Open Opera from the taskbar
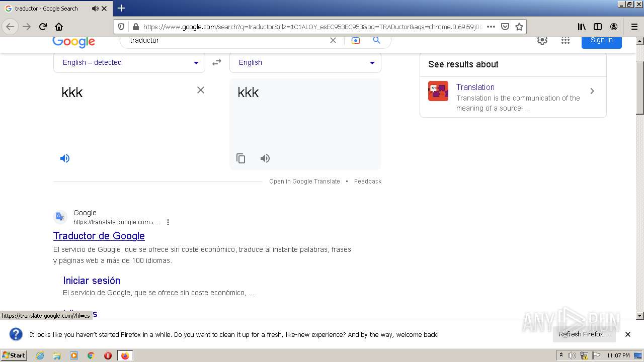Viewport: 644px width, 362px height. coord(108,355)
